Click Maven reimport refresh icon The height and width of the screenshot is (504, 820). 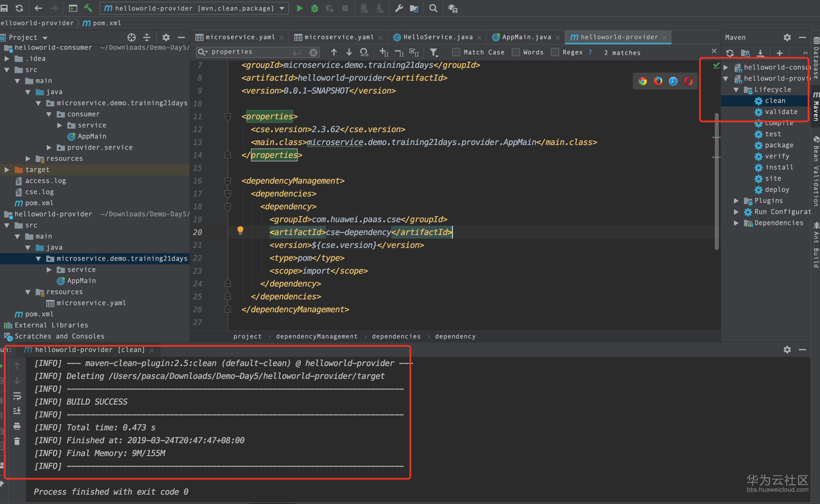click(x=730, y=53)
